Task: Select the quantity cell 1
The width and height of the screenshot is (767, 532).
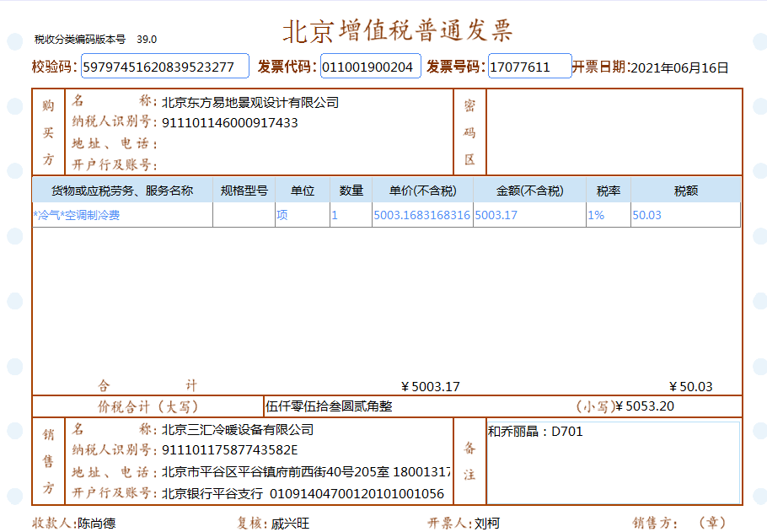Action: pos(351,215)
